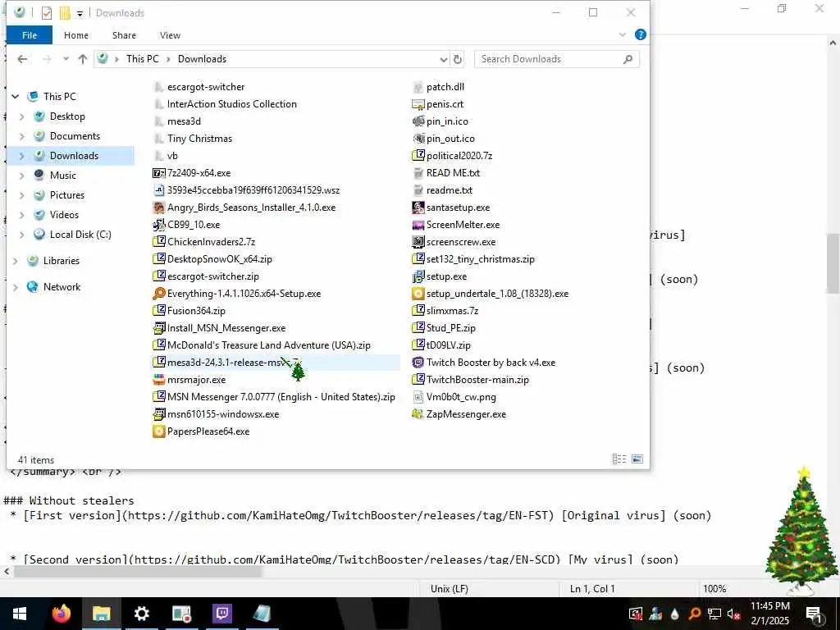
Task: Expand the Network tree node
Action: click(15, 287)
